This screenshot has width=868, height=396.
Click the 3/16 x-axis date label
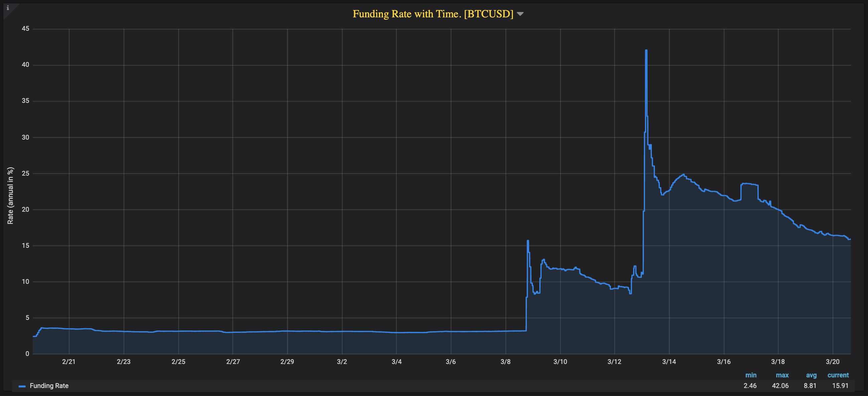pos(723,361)
